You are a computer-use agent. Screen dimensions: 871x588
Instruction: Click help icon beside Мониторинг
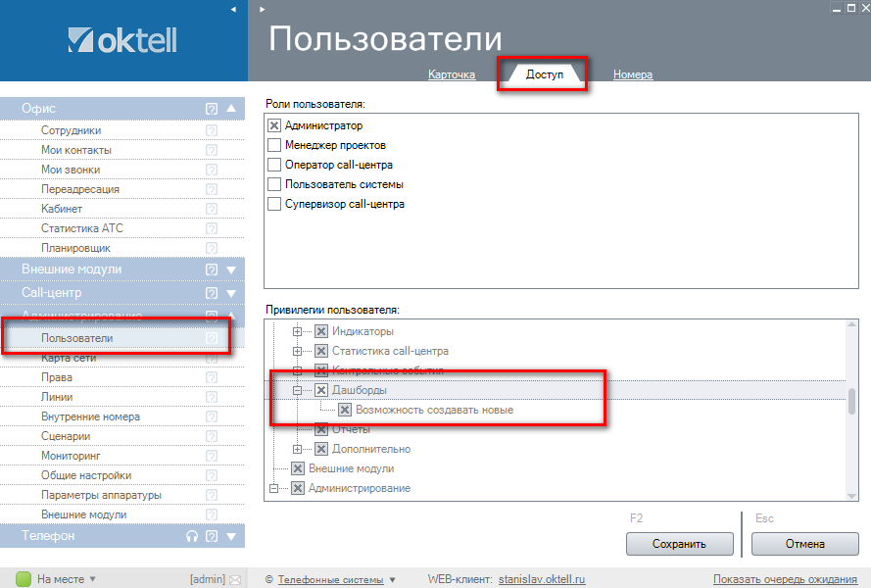(211, 456)
